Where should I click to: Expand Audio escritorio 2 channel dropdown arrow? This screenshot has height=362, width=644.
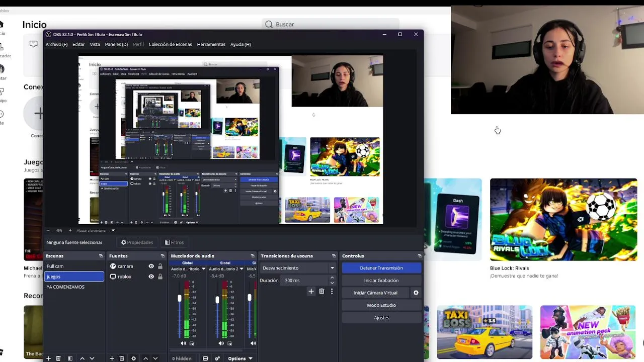[x=241, y=269]
